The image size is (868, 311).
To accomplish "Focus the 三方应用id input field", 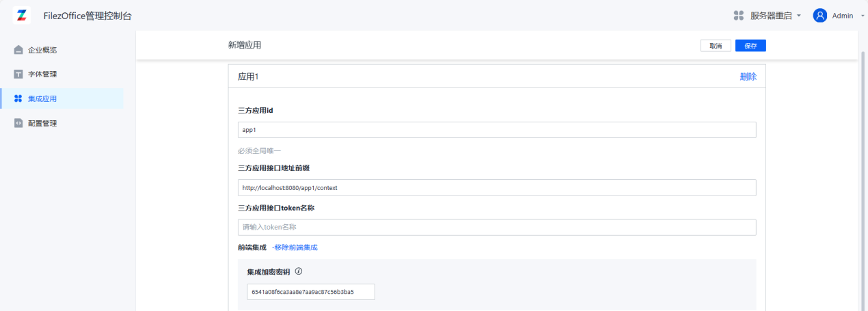I will 497,130.
